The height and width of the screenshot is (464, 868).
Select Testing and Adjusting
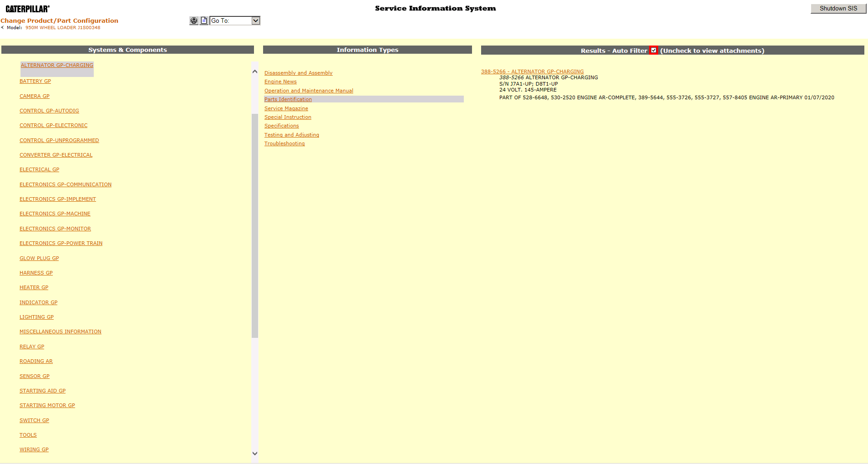(x=292, y=135)
